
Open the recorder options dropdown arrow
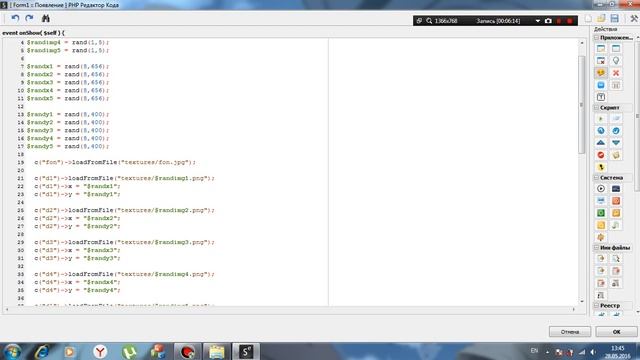[538, 21]
